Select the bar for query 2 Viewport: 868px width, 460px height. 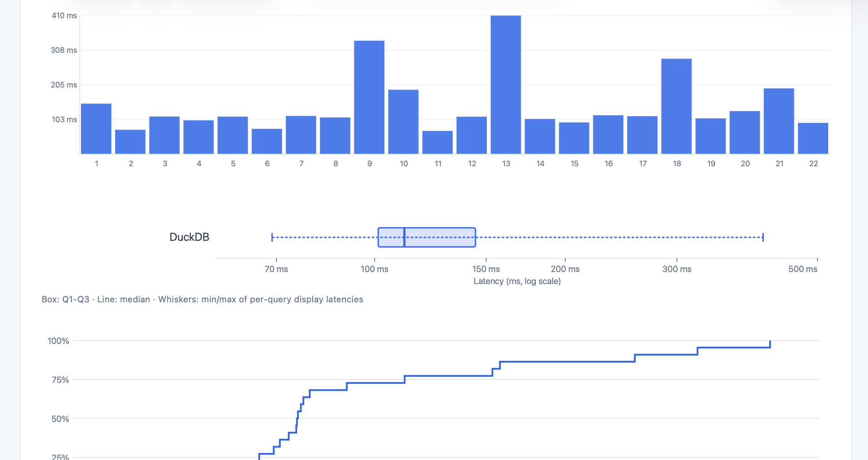click(x=130, y=142)
